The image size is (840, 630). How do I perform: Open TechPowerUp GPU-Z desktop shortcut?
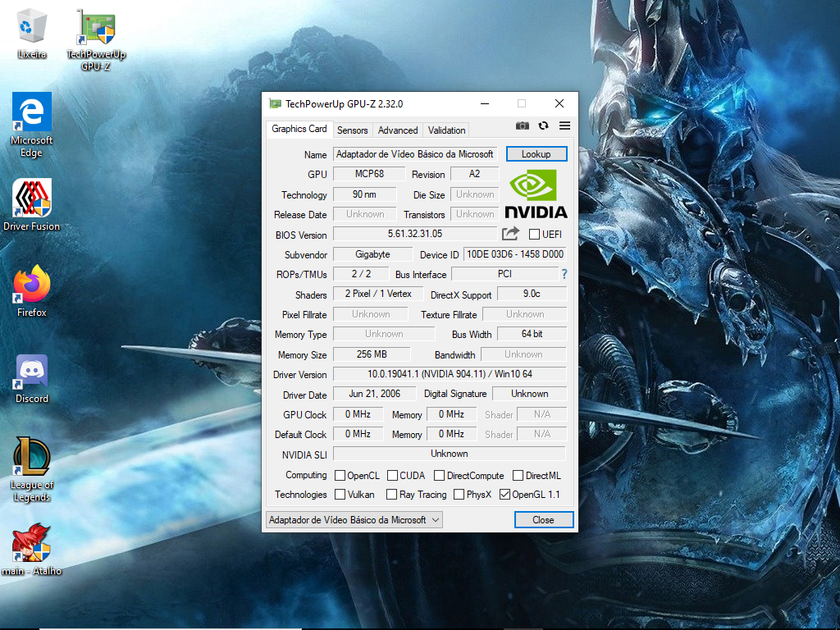[x=96, y=39]
